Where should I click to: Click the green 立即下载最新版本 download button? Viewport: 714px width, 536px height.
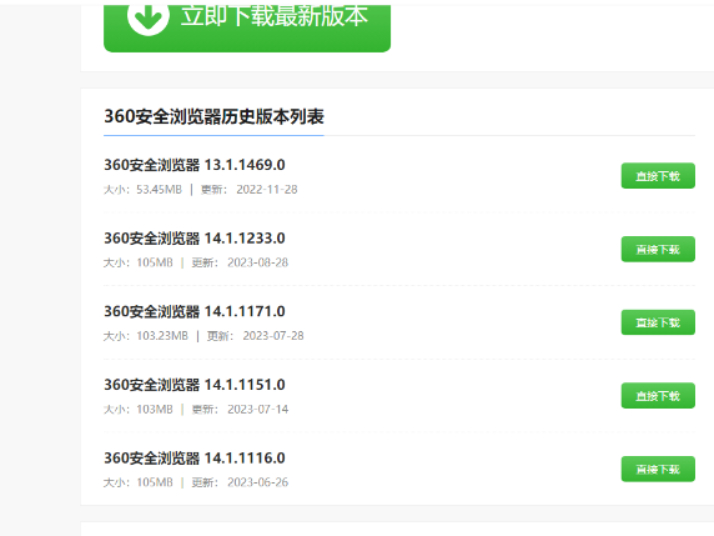pos(247,27)
